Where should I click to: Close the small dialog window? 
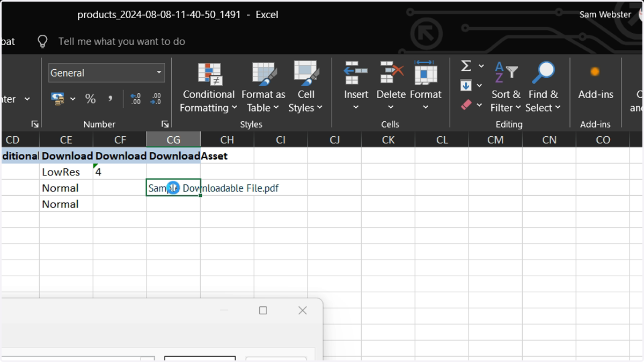coord(303,310)
